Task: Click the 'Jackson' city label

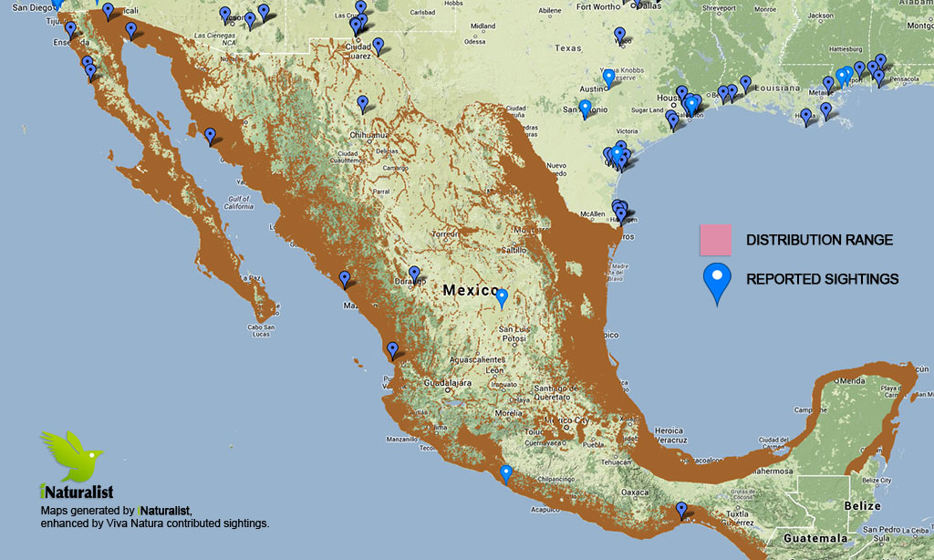Action: click(x=821, y=16)
